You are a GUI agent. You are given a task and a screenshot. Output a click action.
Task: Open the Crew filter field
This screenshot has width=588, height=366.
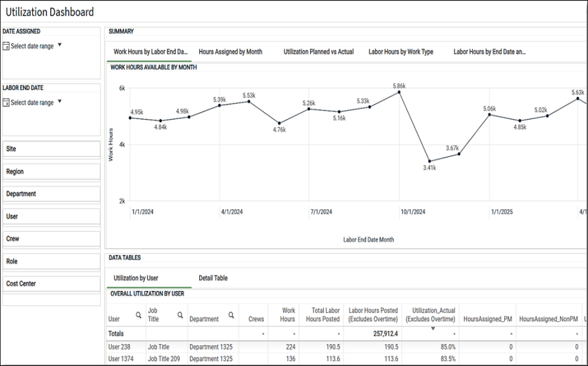52,239
